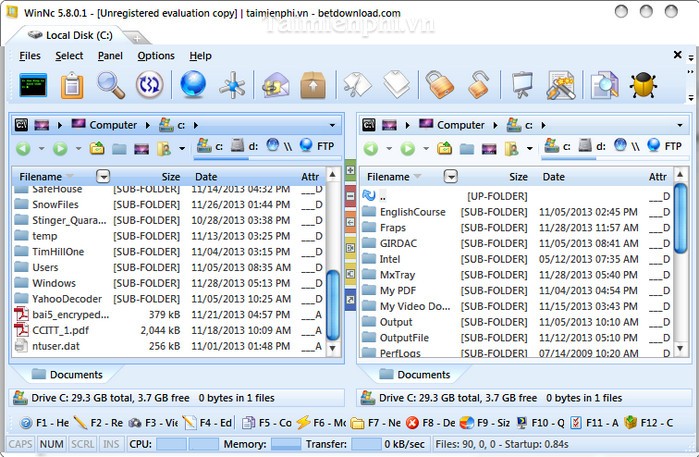The image size is (699, 457).
Task: Open the Filename dropdown in left panel
Action: tap(103, 177)
